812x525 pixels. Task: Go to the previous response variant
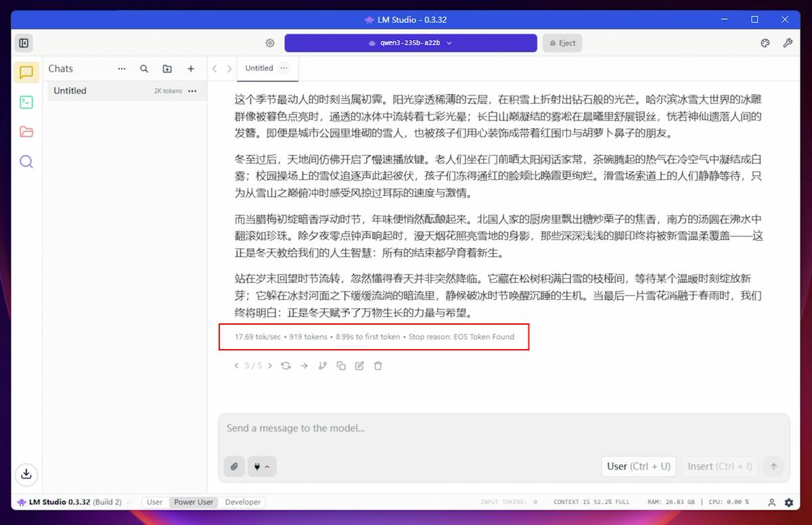click(236, 366)
